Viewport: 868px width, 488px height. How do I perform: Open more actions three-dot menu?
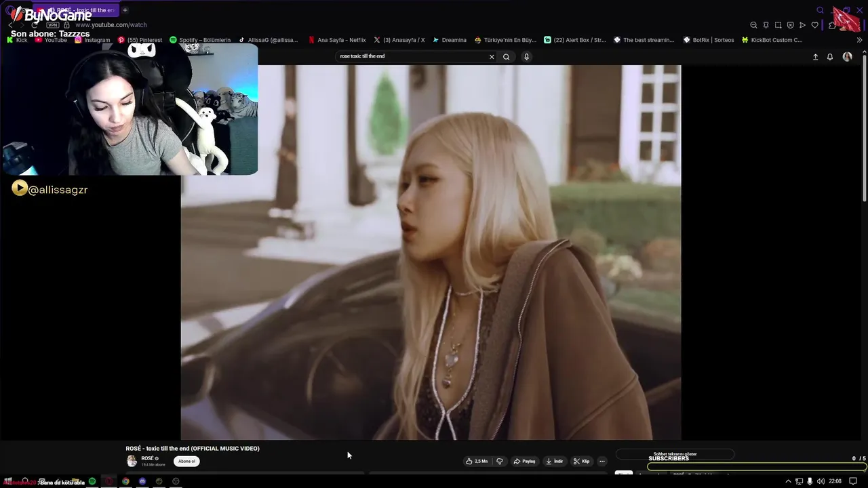click(601, 461)
